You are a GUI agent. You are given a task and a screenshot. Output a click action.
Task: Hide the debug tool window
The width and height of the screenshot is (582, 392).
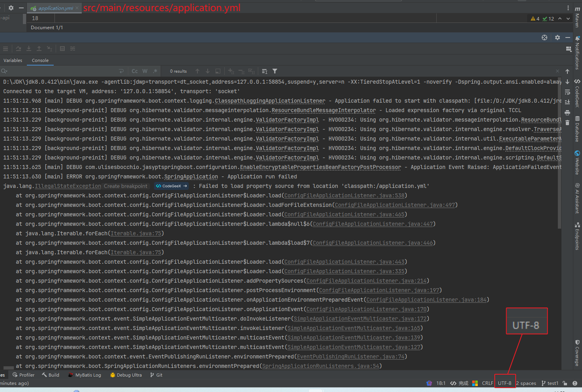click(x=568, y=38)
